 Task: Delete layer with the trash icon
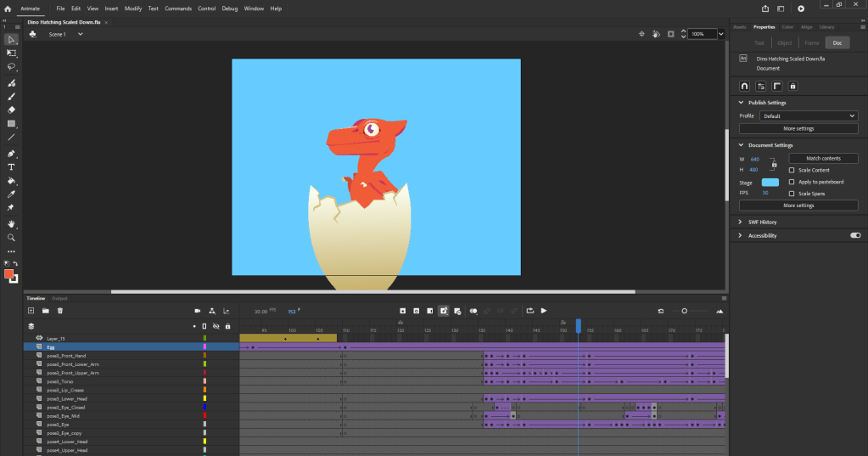pyautogui.click(x=60, y=311)
